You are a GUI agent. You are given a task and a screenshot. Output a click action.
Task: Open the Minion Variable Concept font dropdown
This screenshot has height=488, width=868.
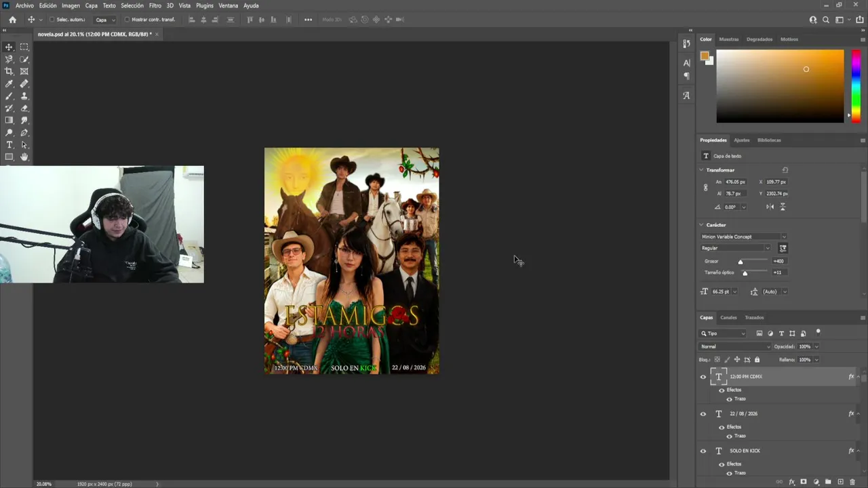(744, 237)
